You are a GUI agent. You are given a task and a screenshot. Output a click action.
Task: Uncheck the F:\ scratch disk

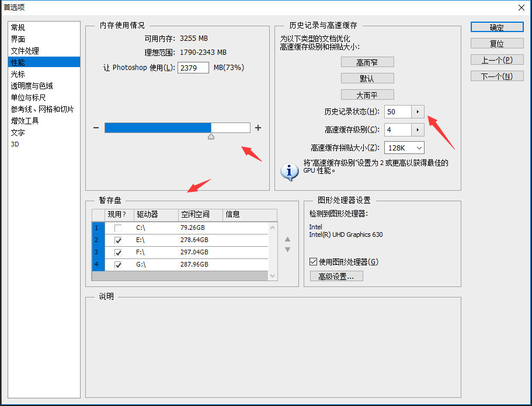[x=118, y=253]
